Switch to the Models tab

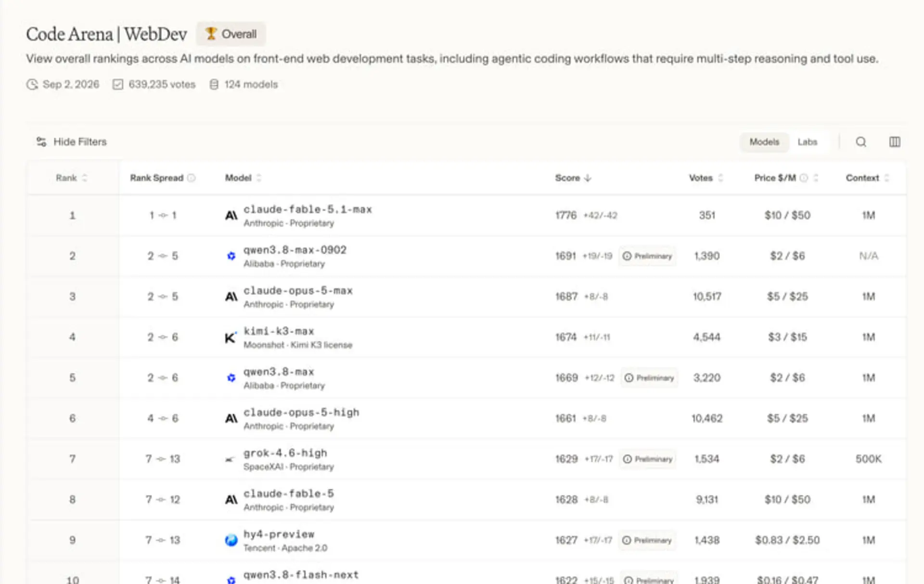coord(764,142)
